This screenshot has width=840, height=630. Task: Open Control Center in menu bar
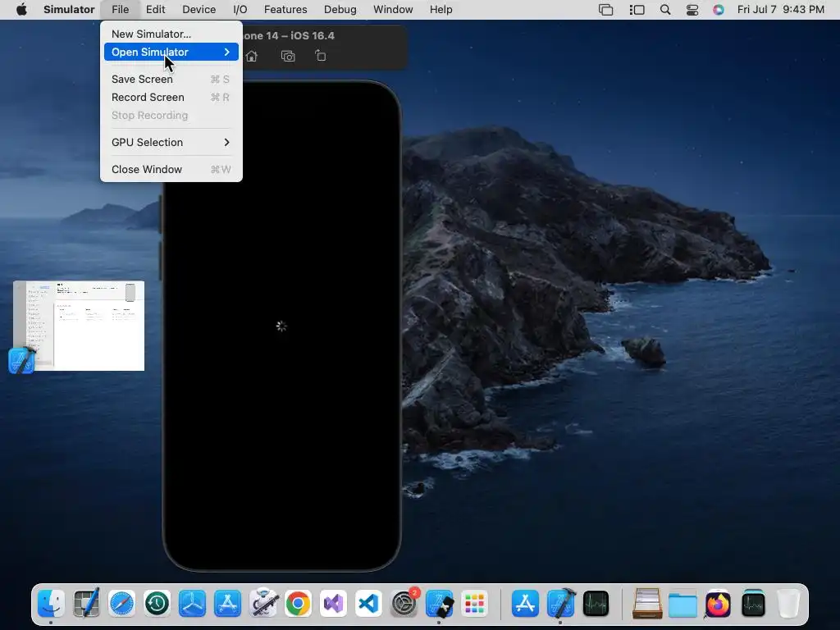pos(692,10)
